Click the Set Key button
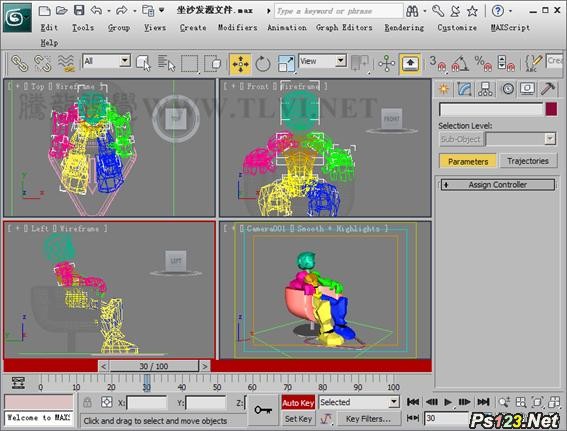The width and height of the screenshot is (567, 431). 298,419
